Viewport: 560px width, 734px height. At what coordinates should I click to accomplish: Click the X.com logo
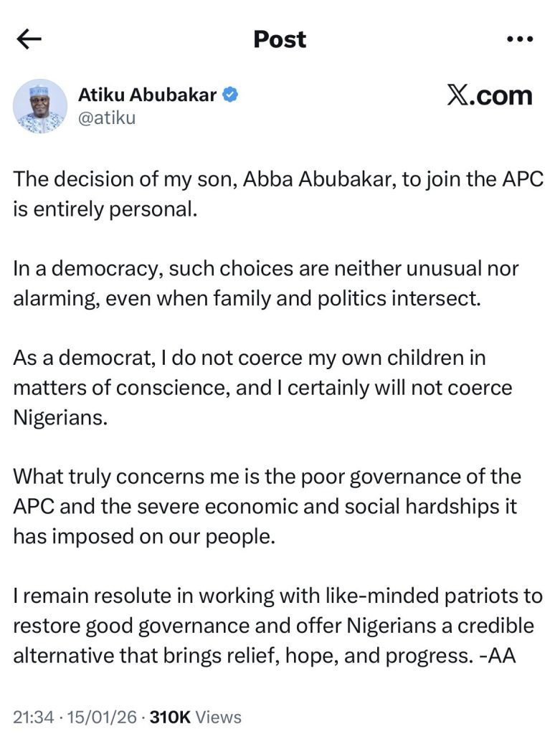(x=490, y=96)
